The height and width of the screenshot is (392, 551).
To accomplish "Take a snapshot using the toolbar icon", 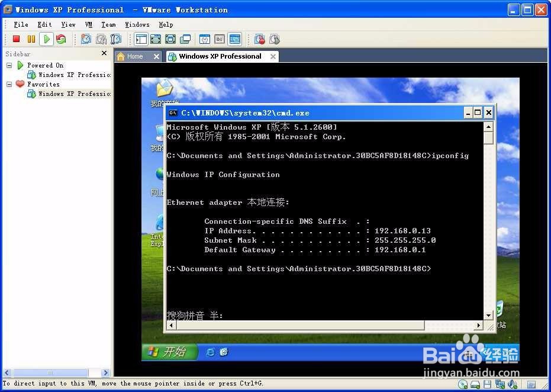I will point(86,39).
